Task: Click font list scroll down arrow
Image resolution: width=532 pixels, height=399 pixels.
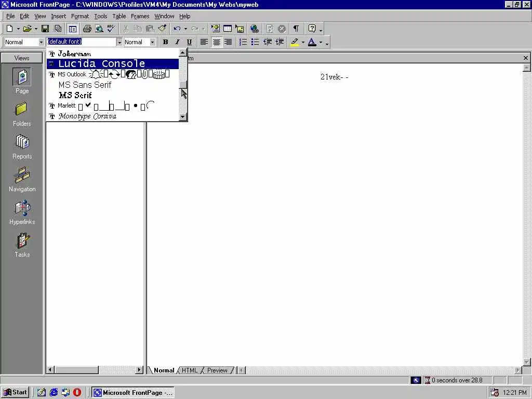Action: click(183, 117)
